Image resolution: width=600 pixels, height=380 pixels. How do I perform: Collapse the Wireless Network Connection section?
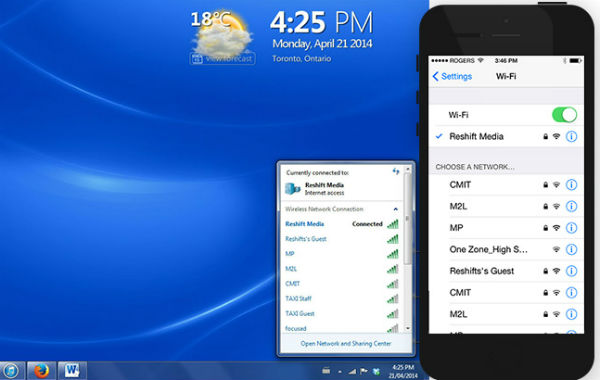pos(395,209)
